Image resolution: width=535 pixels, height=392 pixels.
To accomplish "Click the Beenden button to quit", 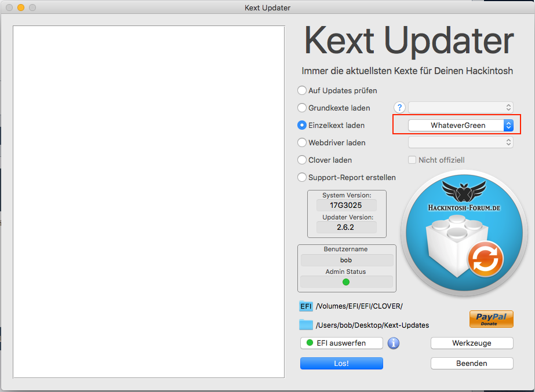I will 472,364.
